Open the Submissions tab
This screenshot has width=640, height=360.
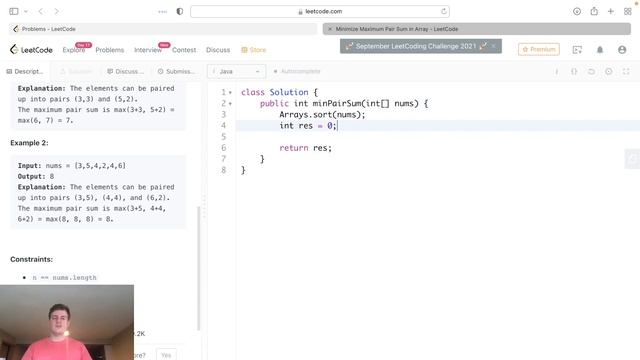click(176, 71)
